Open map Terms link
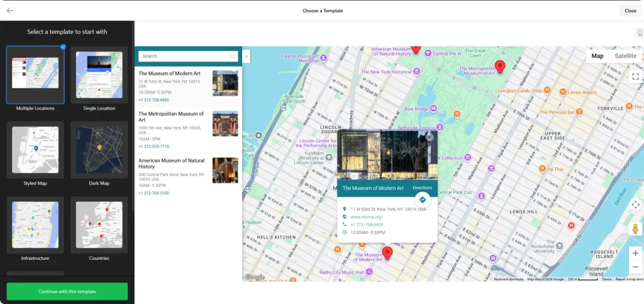 (607, 279)
